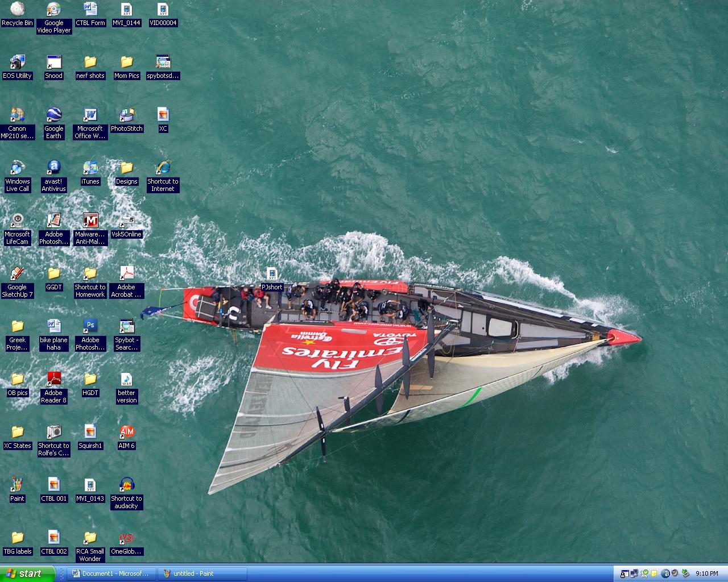Select the Windows Live Call icon

[x=17, y=168]
